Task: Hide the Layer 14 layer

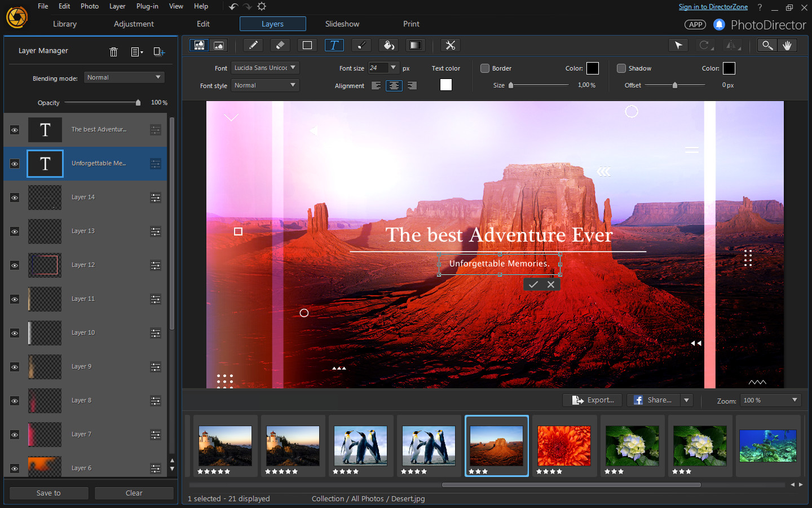Action: 14,198
